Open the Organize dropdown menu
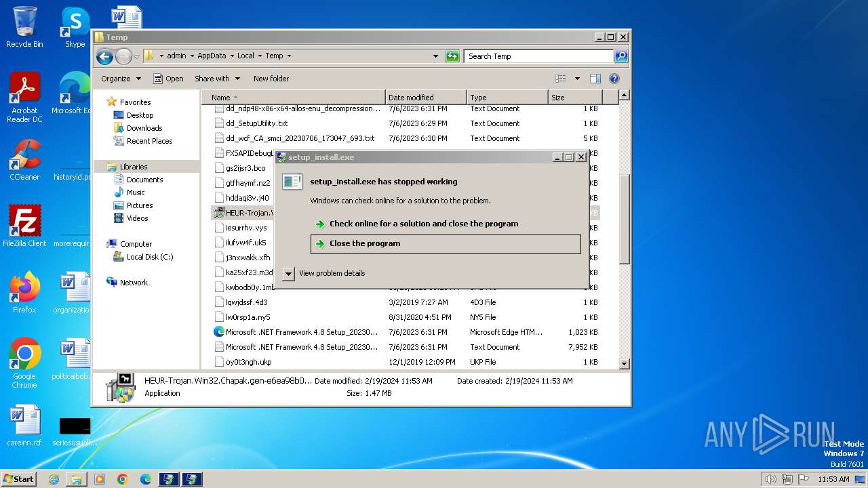The width and height of the screenshot is (868, 488). tap(121, 79)
